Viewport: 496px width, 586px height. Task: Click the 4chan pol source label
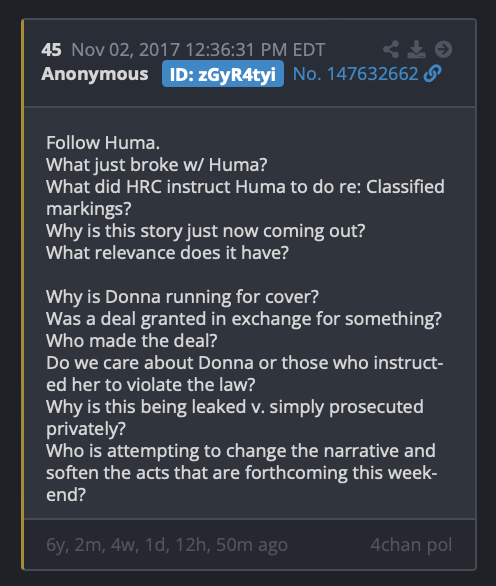[x=412, y=545]
